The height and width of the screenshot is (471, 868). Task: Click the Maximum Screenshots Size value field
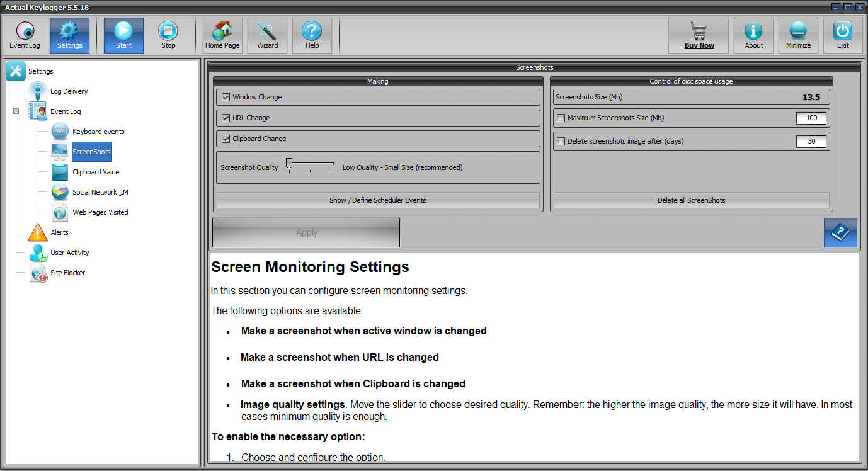[x=811, y=118]
